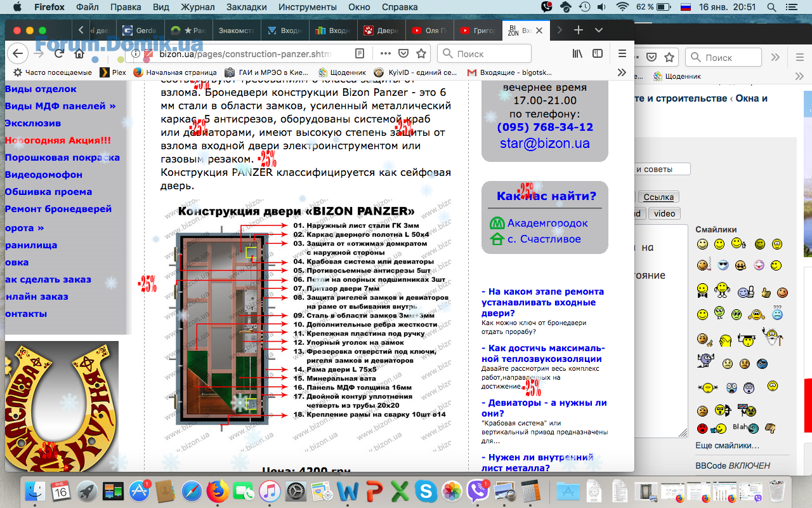812x508 pixels.
Task: Bookmark this page with star icon
Action: [421, 53]
